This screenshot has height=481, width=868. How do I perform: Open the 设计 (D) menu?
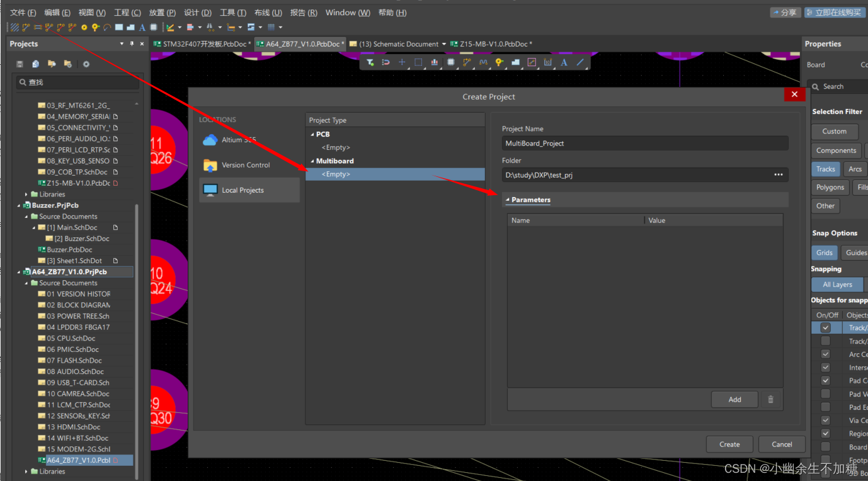click(x=198, y=13)
